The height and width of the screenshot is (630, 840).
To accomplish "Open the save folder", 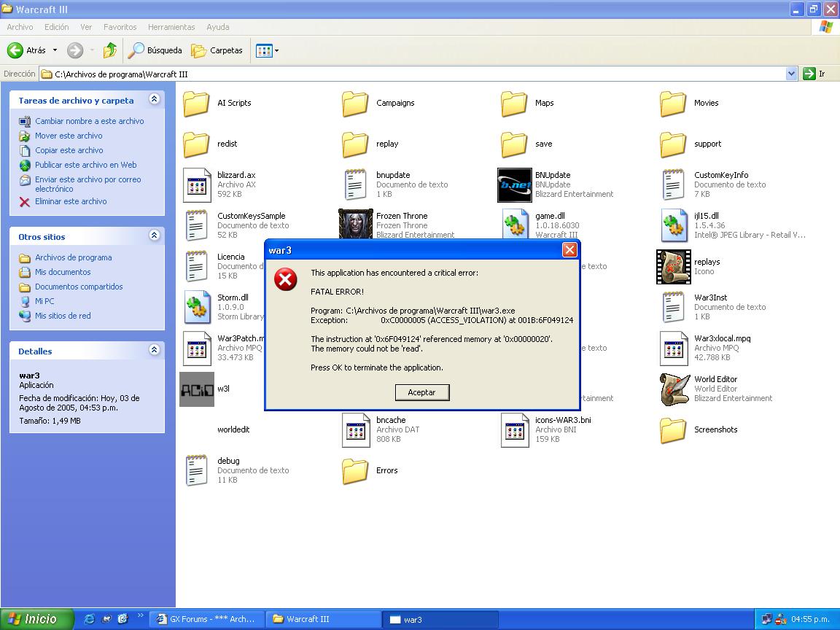I will (x=514, y=144).
